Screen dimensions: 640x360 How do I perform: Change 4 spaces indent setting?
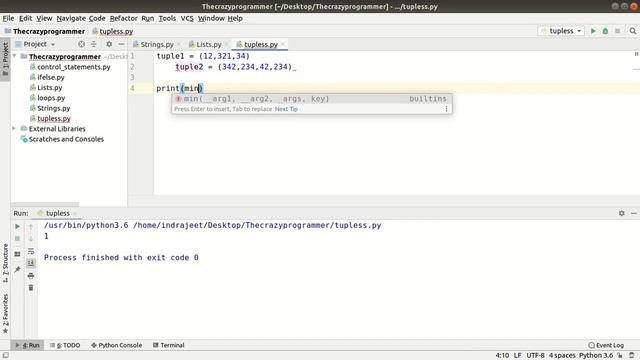[562, 356]
